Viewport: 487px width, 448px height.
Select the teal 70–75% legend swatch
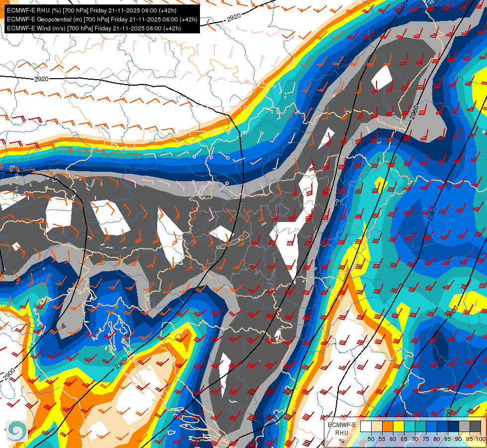420,426
